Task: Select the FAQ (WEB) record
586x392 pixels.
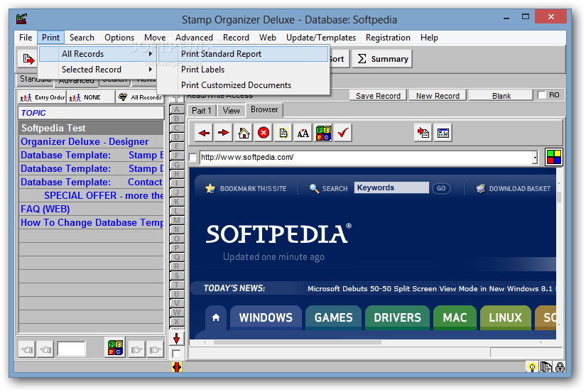Action: click(x=91, y=209)
